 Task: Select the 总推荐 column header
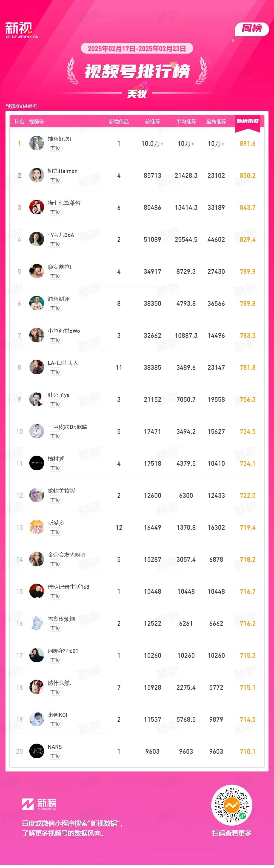pos(152,122)
